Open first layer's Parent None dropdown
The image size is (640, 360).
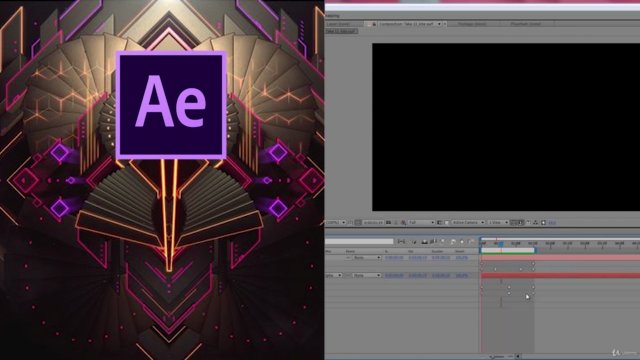pos(367,258)
